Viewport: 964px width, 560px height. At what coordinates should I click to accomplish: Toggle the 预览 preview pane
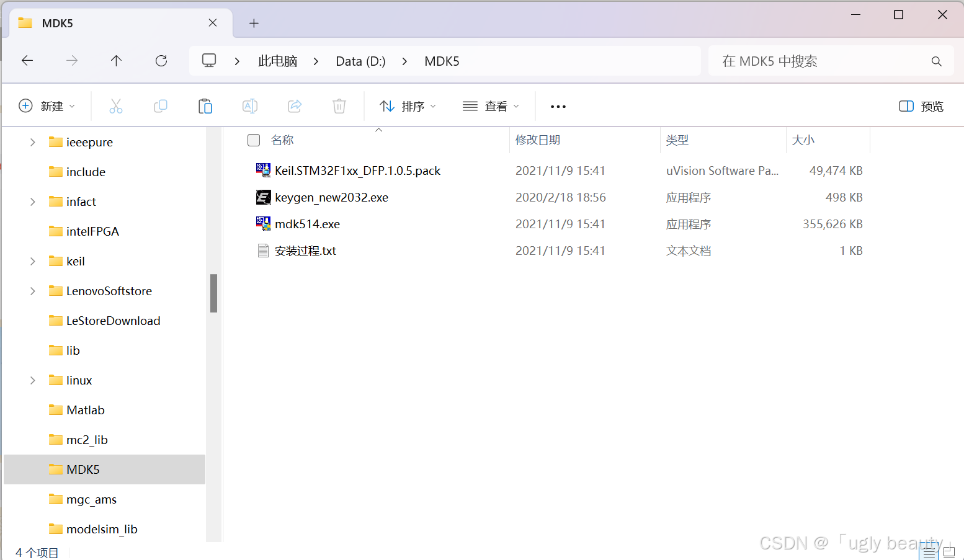pyautogui.click(x=921, y=106)
